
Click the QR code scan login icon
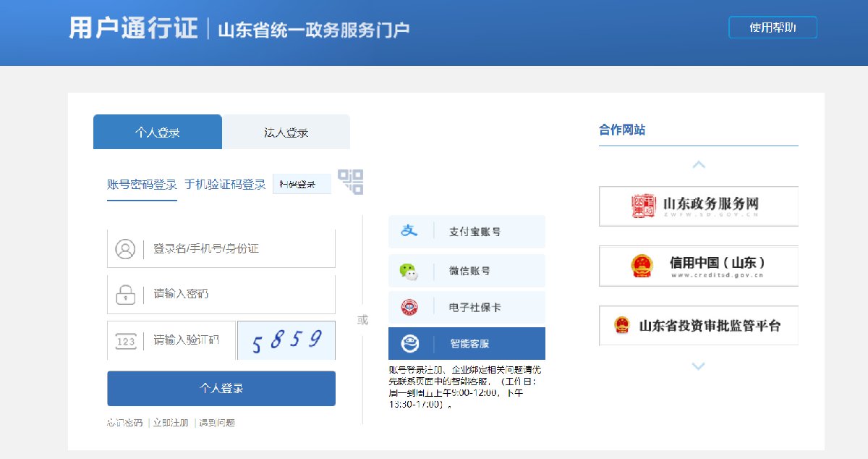click(351, 182)
